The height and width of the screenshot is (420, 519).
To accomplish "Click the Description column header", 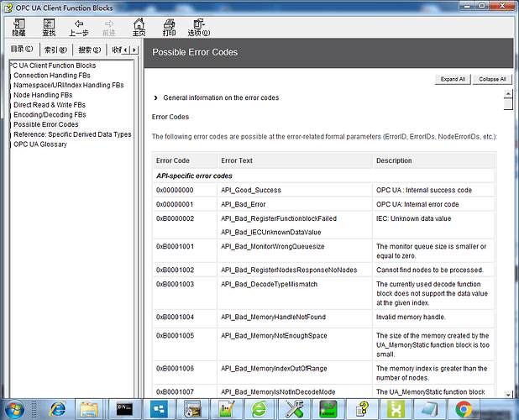I will pyautogui.click(x=434, y=160).
